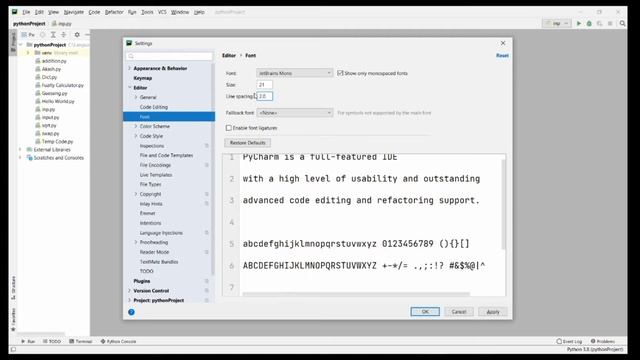Screen dimensions: 640x360
Task: Open the help question mark in Settings
Action: (131, 312)
